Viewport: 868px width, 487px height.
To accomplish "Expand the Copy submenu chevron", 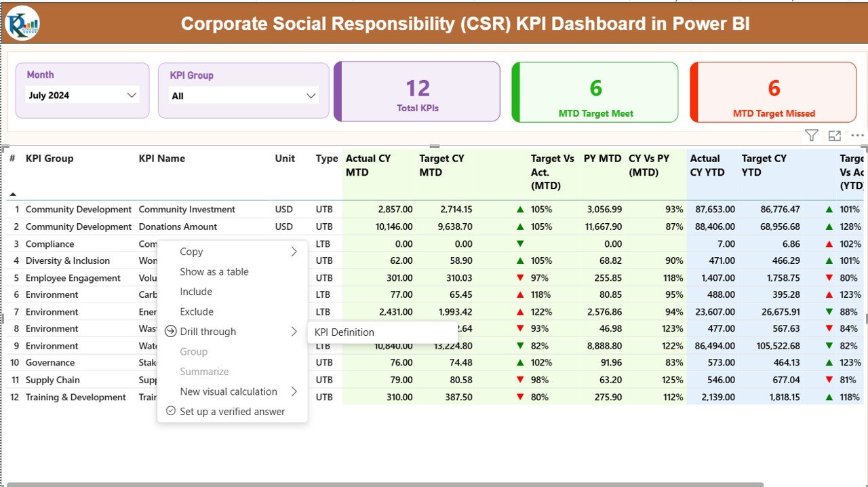I will (294, 251).
